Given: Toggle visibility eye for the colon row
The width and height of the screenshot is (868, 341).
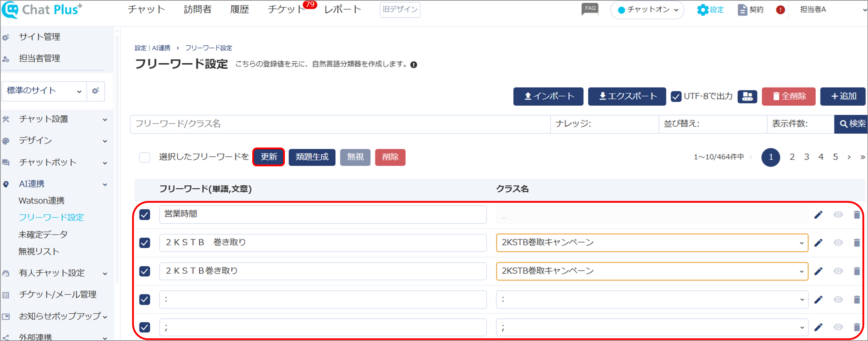Looking at the screenshot, I should pyautogui.click(x=838, y=299).
